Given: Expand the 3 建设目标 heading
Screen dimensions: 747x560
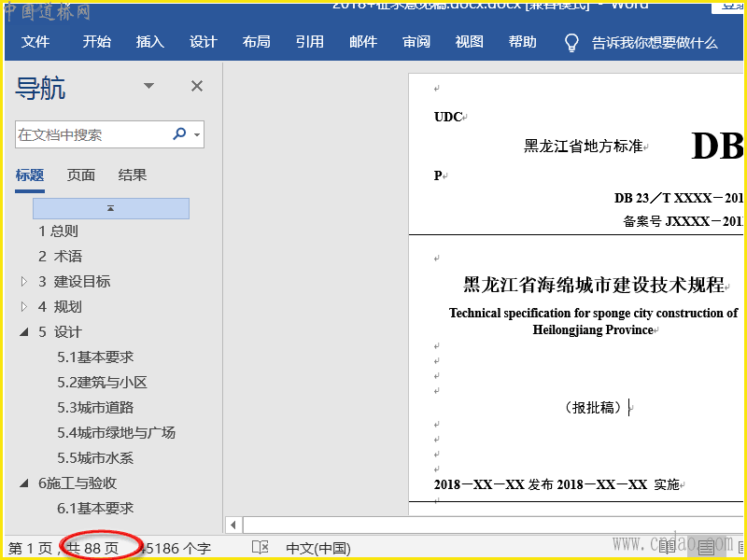Looking at the screenshot, I should [x=24, y=282].
